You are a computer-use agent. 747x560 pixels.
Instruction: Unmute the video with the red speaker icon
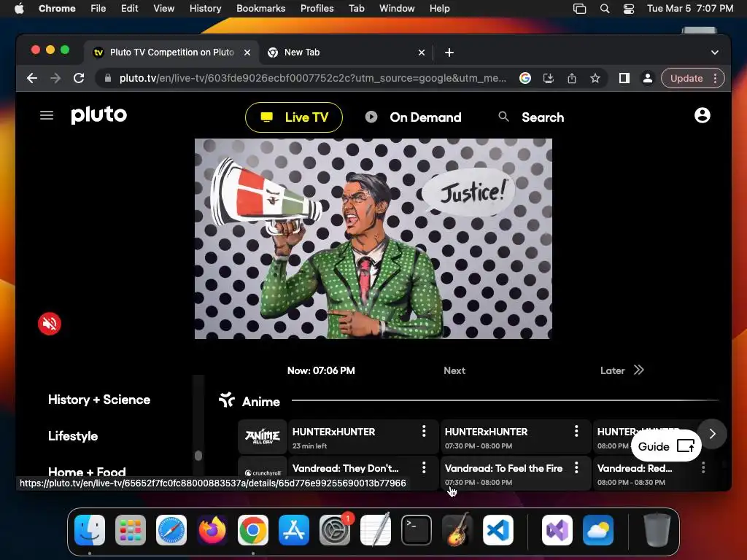coord(50,324)
